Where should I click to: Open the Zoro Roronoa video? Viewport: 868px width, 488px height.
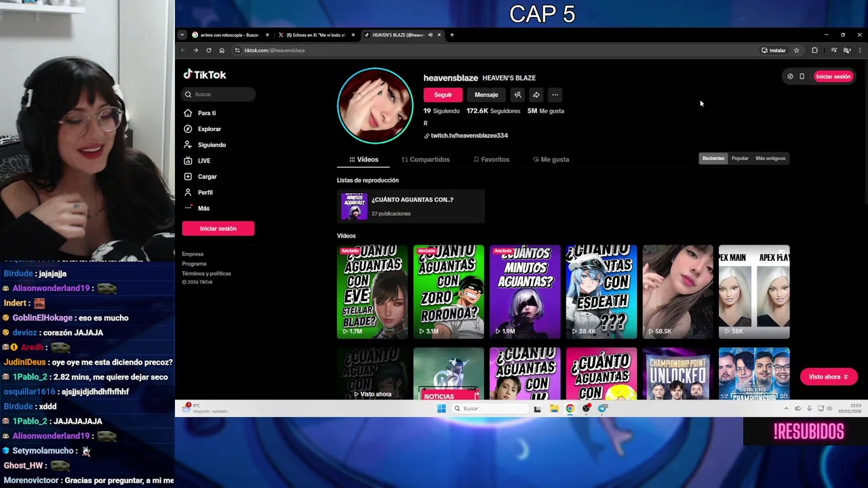(x=449, y=291)
